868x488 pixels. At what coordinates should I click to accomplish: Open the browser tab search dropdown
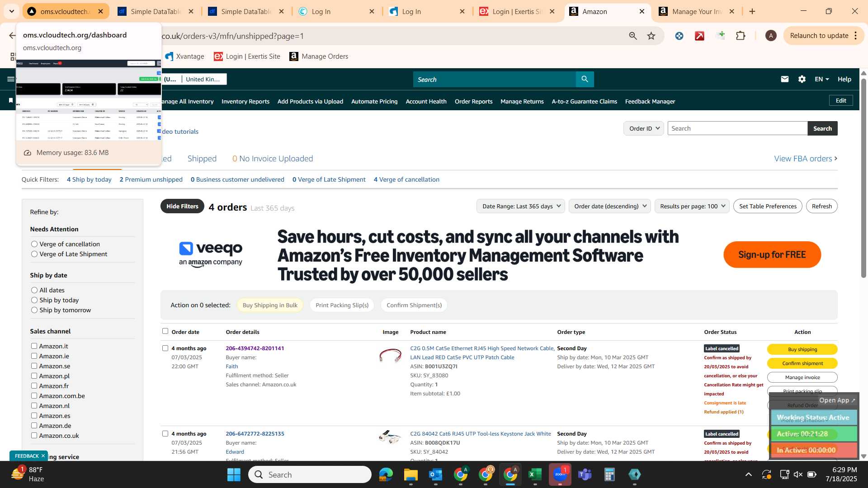click(x=12, y=11)
